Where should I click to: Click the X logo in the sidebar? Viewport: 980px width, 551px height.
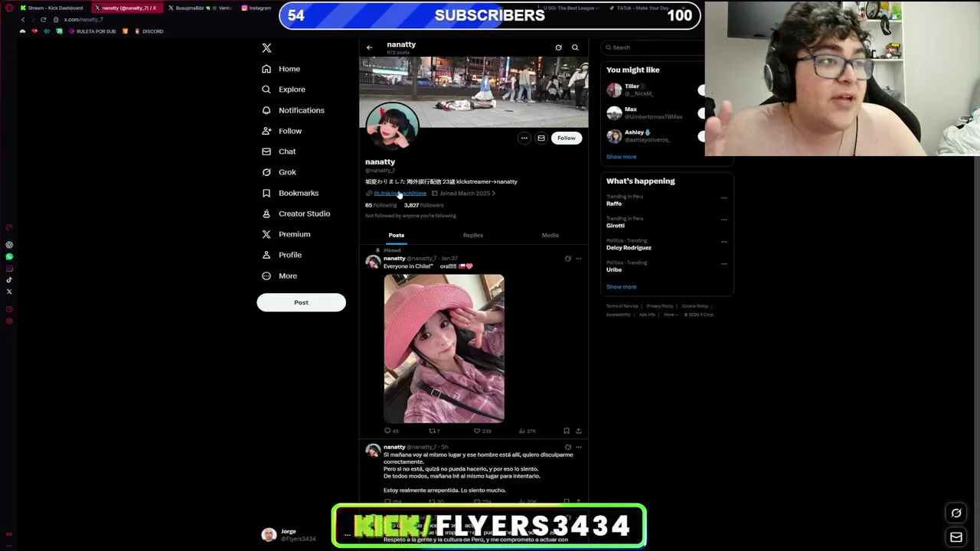(266, 47)
